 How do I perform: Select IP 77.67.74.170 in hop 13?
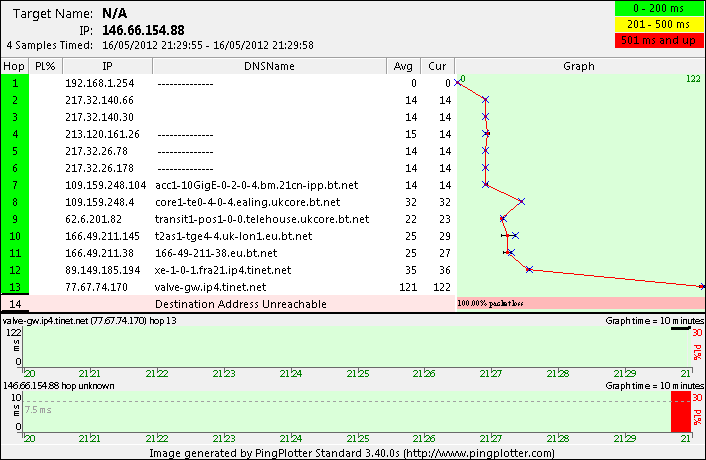pos(96,287)
